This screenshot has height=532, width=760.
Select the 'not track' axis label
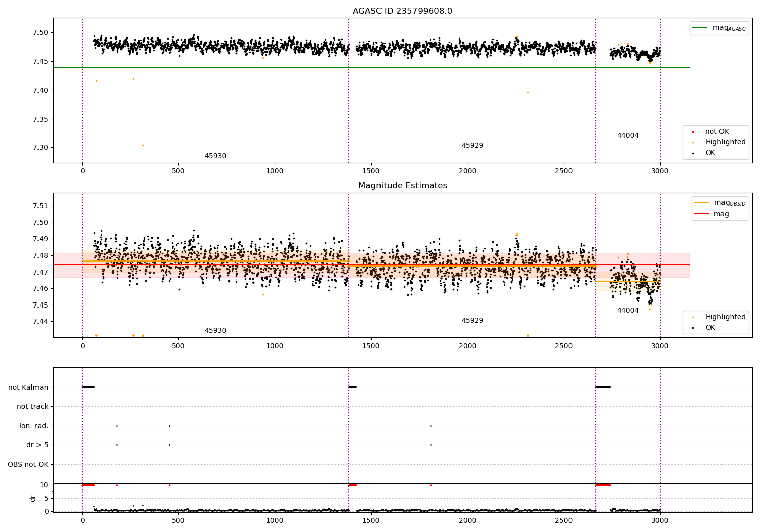click(32, 406)
